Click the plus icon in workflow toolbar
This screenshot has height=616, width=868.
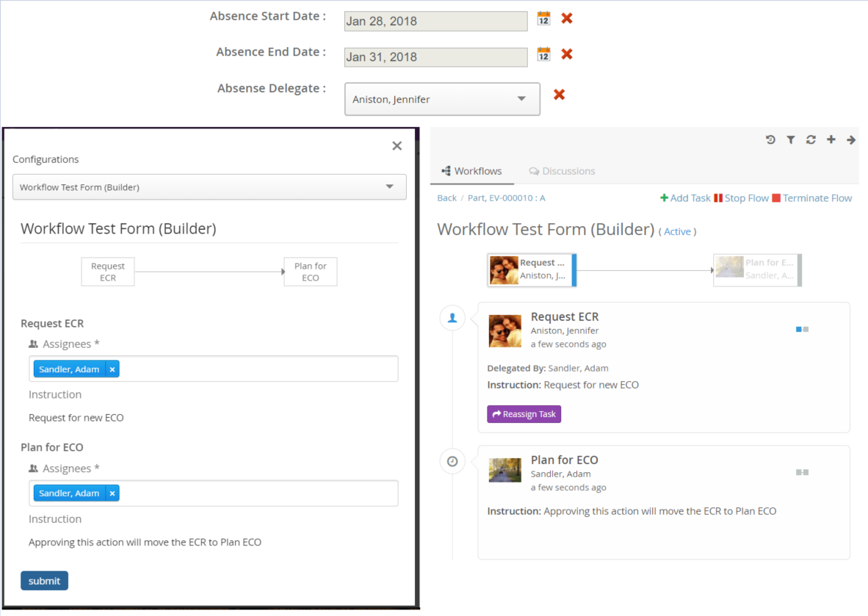[831, 139]
